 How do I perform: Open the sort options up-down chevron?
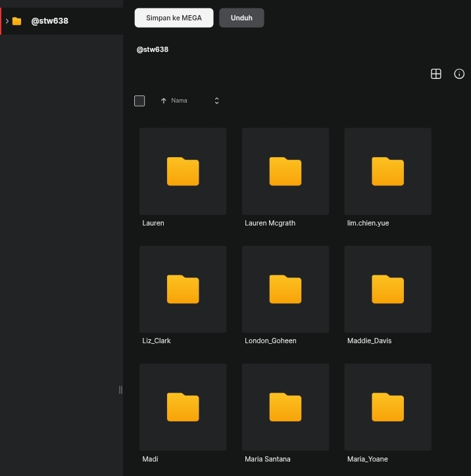coord(216,101)
